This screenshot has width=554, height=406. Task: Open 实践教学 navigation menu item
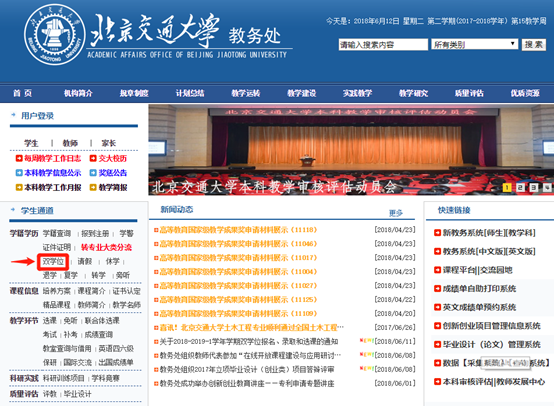click(357, 93)
